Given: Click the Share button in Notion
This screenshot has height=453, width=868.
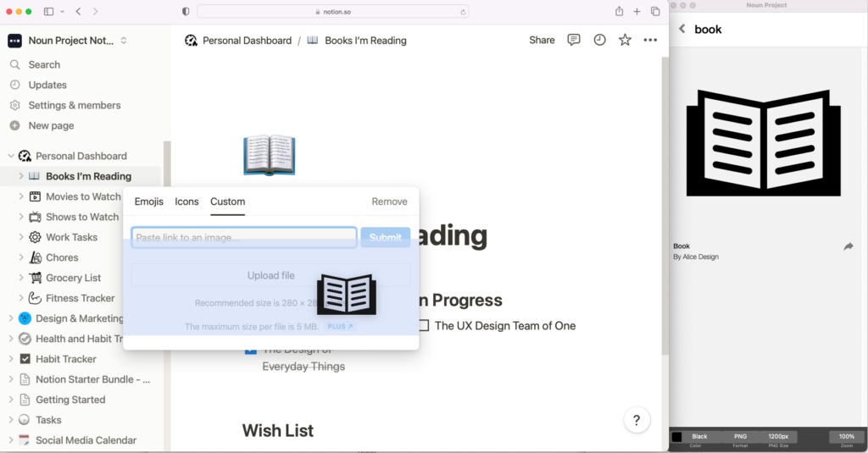Looking at the screenshot, I should 542,40.
